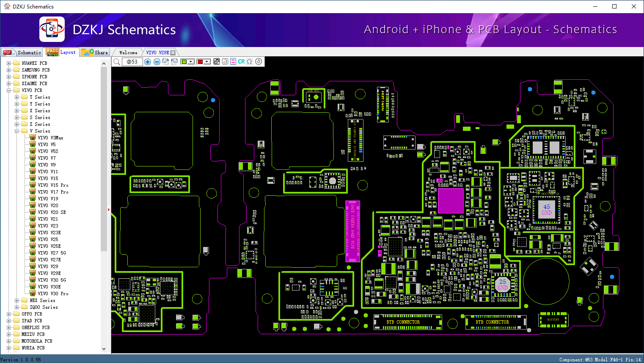644x363 pixels.
Task: Open VIVO V3Max layout file
Action: point(50,138)
